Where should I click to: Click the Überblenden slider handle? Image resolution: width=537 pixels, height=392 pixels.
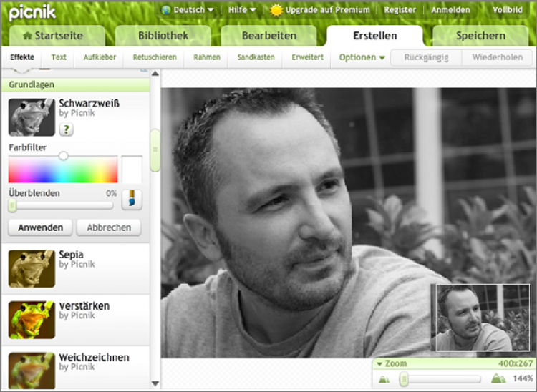tap(12, 205)
